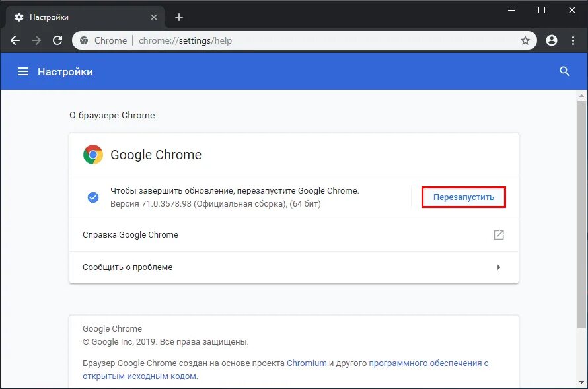The height and width of the screenshot is (389, 588).
Task: Click the version text Версия 71.0.3578.98
Action: (x=151, y=204)
